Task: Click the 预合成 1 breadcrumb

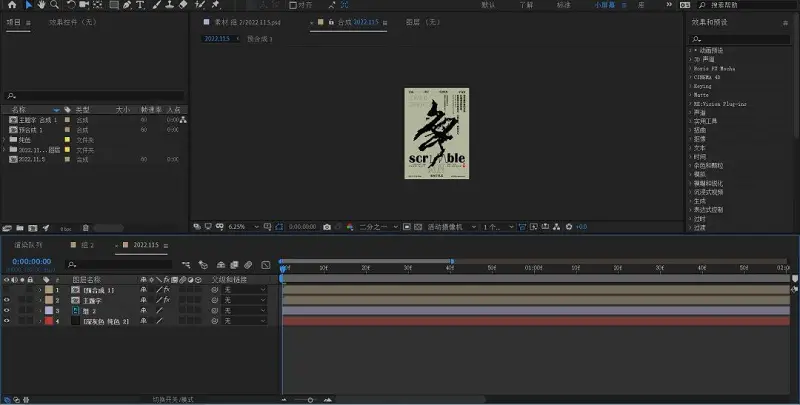Action: pyautogui.click(x=260, y=39)
